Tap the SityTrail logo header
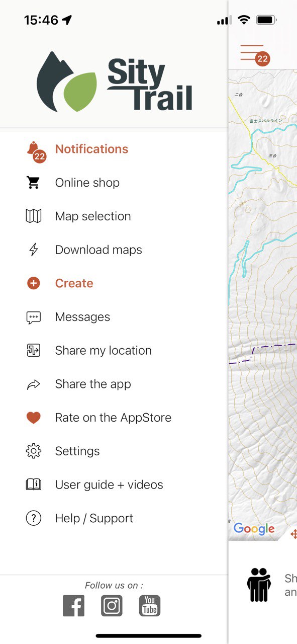The width and height of the screenshot is (297, 644). pos(115,81)
